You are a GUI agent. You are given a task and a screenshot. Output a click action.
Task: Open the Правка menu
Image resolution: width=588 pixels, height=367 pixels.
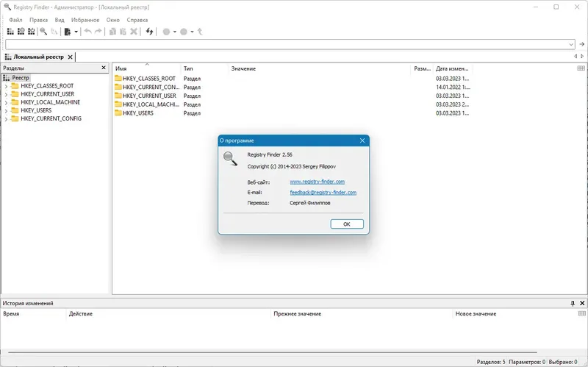(39, 20)
